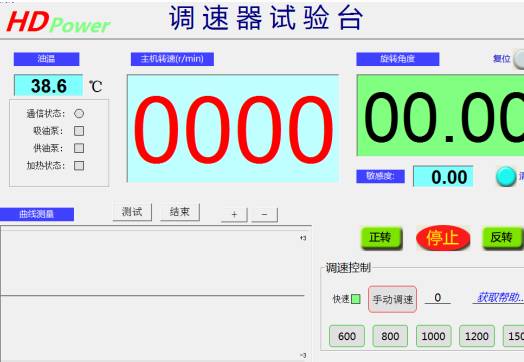
Task: Click the red 停止 stop button
Action: (x=443, y=238)
